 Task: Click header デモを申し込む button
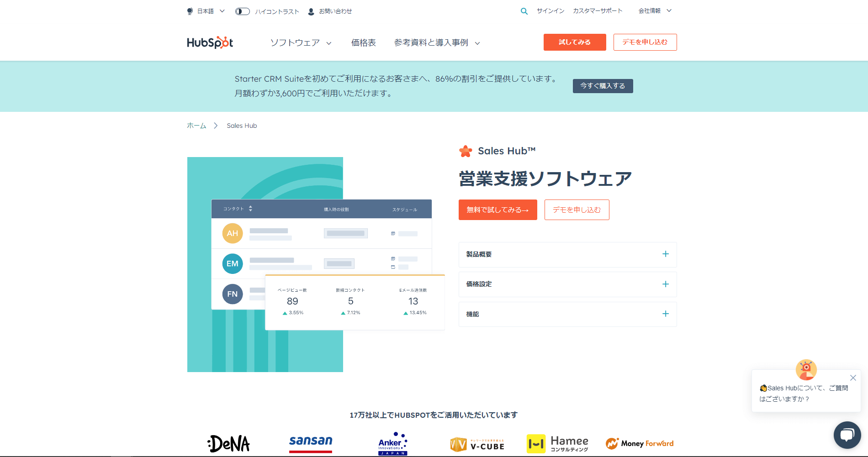click(x=645, y=42)
